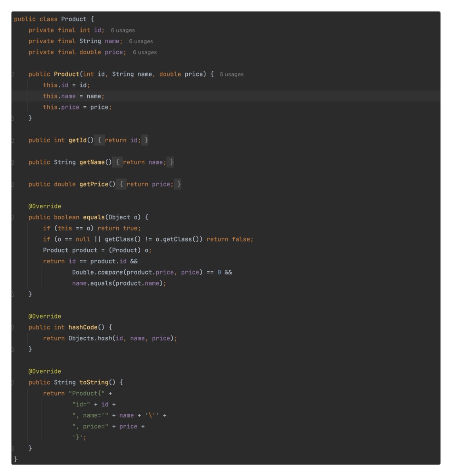
Task: Collapse the toString method using its gutter fold marker
Action: pyautogui.click(x=12, y=382)
